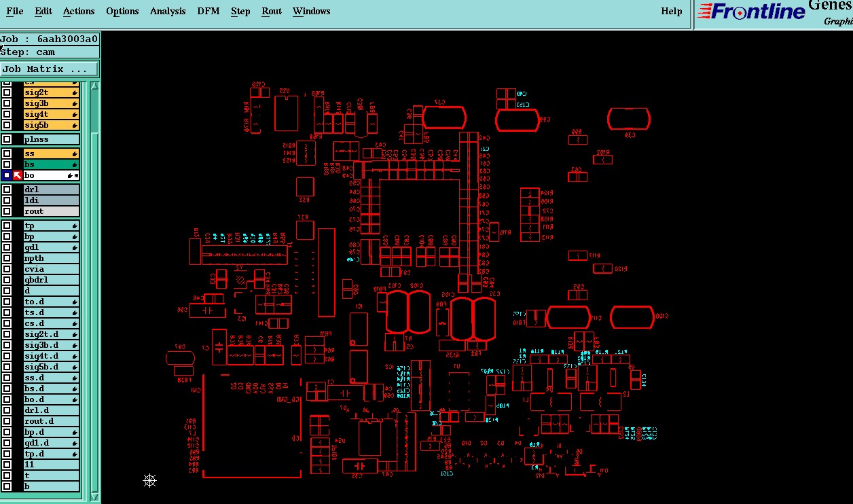Enable the tp layer checkbox
Screen dimensions: 853x504
pyautogui.click(x=7, y=226)
